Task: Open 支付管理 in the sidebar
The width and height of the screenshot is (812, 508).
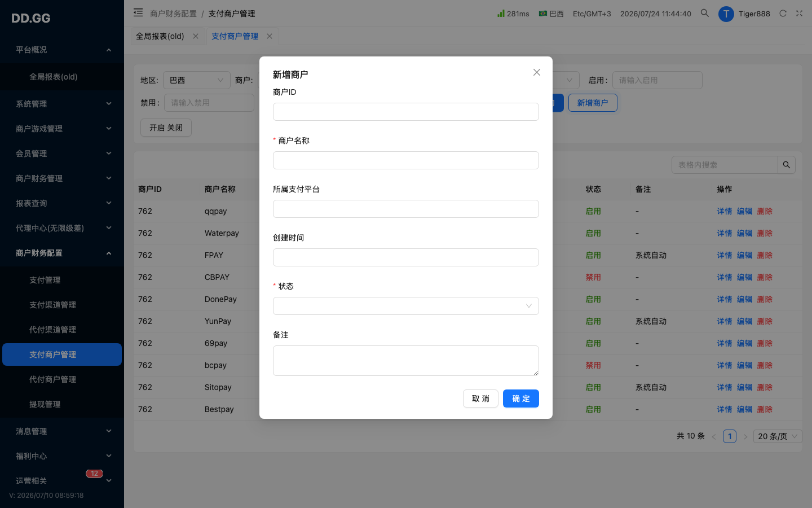Action: click(62, 280)
